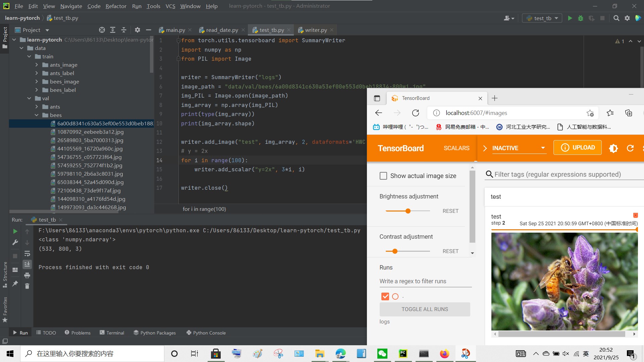
Task: Open the INACTIVE plugins dropdown in TensorBoard
Action: [519, 148]
